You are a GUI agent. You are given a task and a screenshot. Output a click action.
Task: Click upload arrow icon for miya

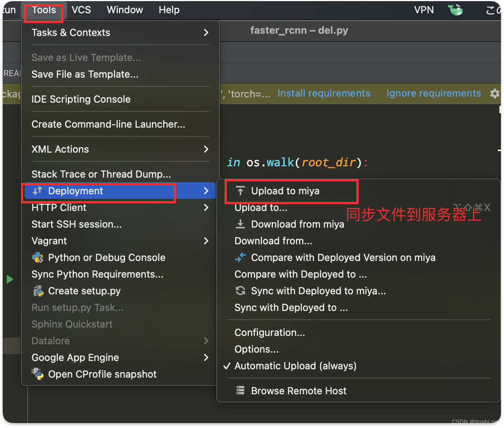tap(240, 191)
